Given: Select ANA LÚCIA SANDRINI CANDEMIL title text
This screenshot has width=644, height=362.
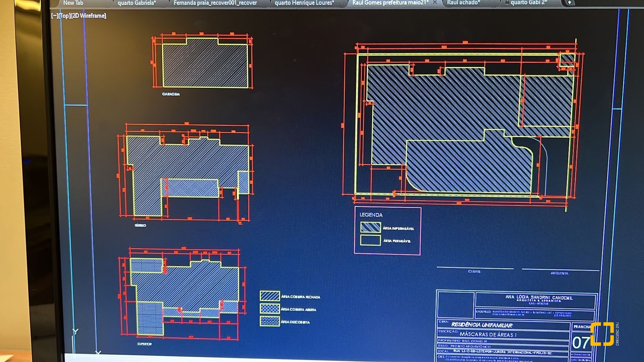Looking at the screenshot, I should 539,297.
